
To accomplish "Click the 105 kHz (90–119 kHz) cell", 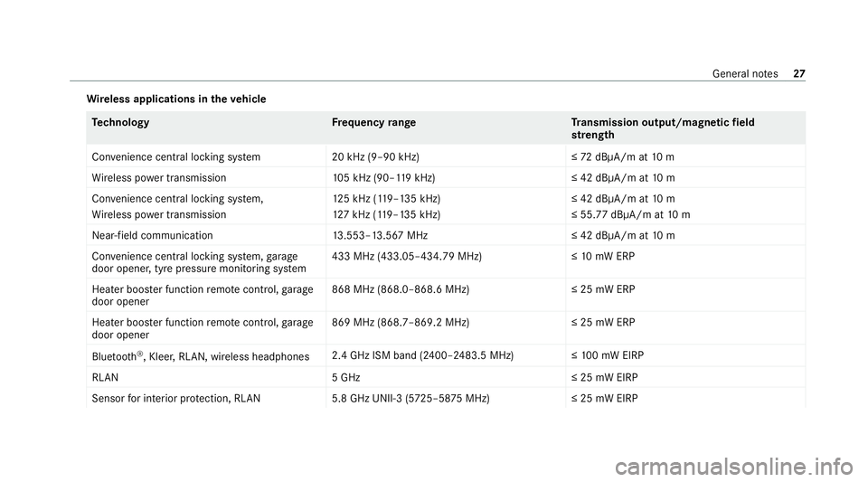I will [383, 177].
